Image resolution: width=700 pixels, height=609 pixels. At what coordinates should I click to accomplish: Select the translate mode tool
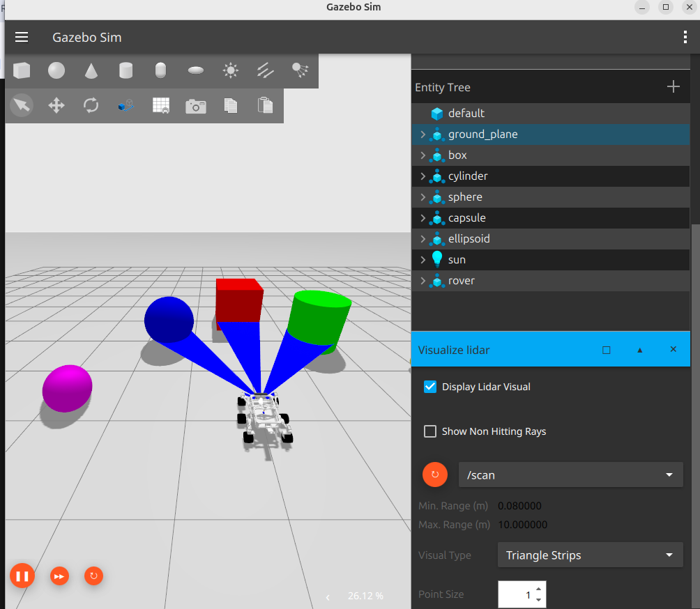click(x=56, y=105)
